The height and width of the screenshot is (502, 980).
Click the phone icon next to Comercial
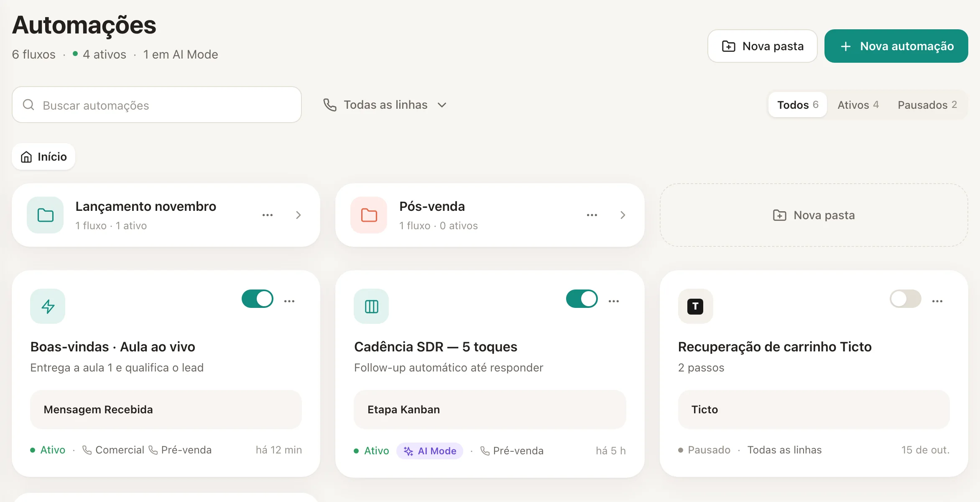click(x=87, y=450)
